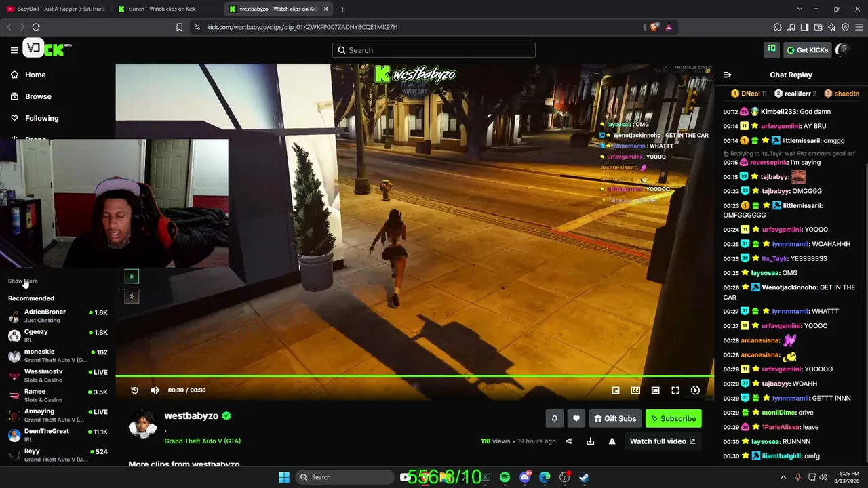Image resolution: width=868 pixels, height=488 pixels.
Task: Open the user profile avatar menu
Action: pyautogui.click(x=842, y=49)
